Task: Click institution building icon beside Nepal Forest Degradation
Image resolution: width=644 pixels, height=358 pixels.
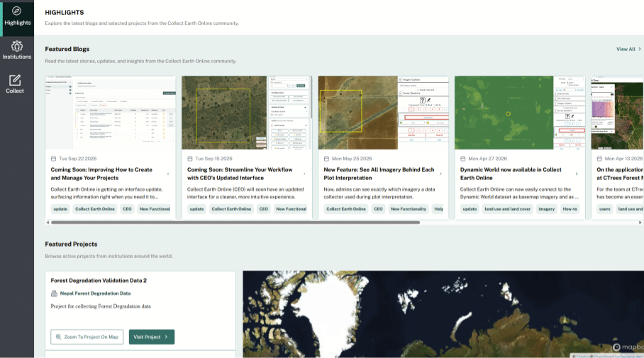Action: pyautogui.click(x=54, y=293)
